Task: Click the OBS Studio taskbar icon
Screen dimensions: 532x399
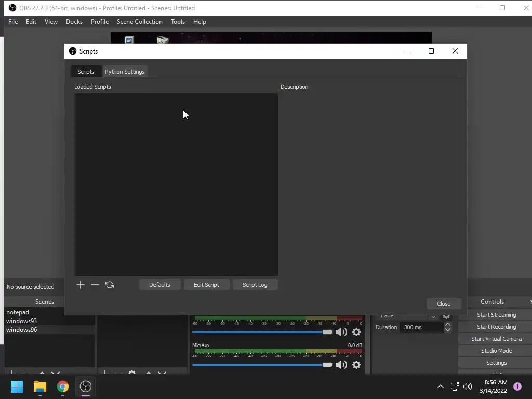Action: tap(86, 387)
